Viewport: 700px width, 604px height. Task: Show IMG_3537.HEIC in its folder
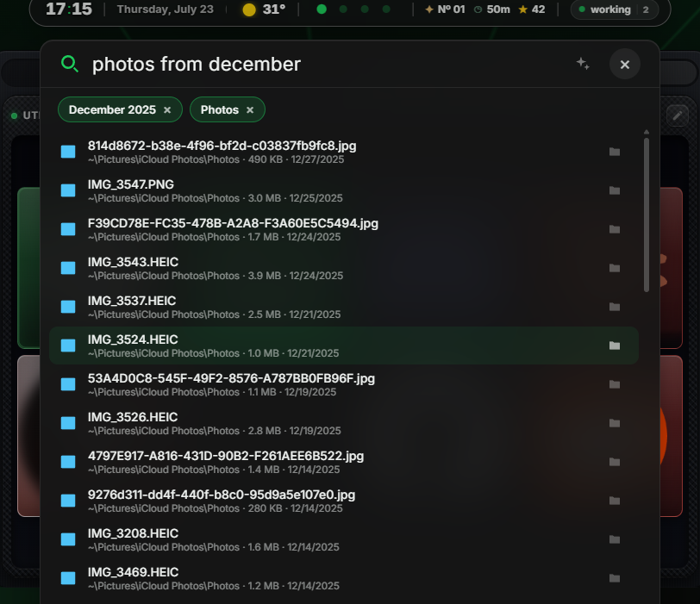tap(615, 307)
